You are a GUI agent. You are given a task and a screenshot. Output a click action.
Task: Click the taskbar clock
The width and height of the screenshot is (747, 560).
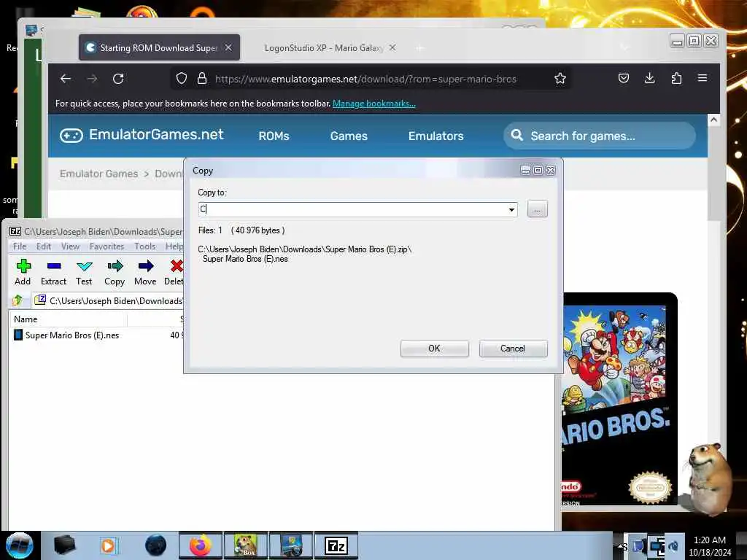[x=709, y=545]
